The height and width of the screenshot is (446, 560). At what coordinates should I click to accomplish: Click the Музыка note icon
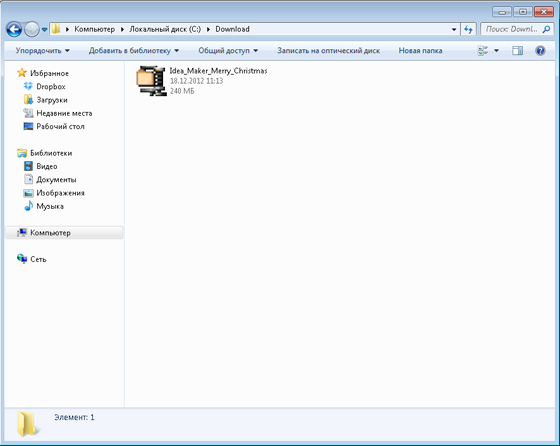coord(29,206)
